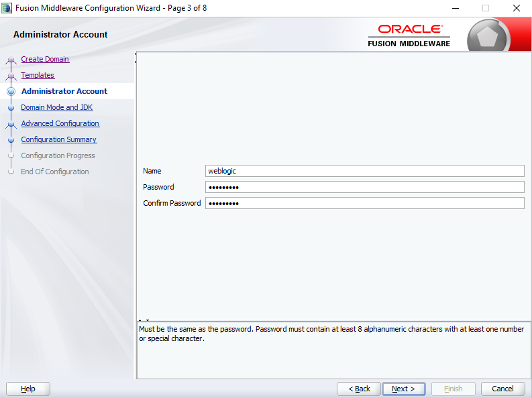Click the wizard icon in the title bar
Screen dimensions: 532x398
pyautogui.click(x=7, y=8)
